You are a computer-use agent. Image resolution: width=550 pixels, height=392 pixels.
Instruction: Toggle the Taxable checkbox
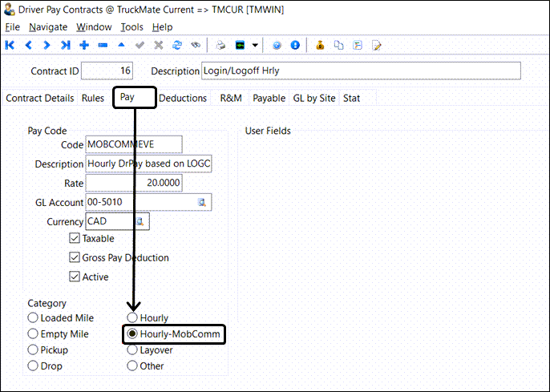[x=75, y=238]
